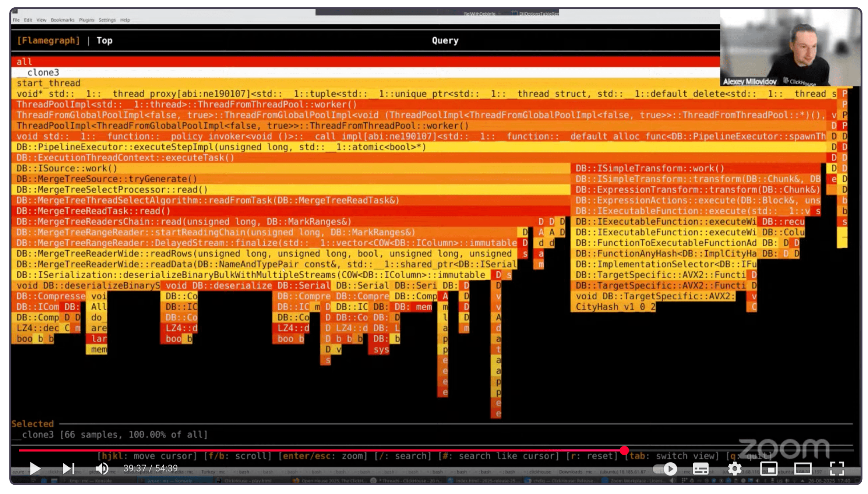
Task: Toggle subtitles closed captions
Action: 700,469
